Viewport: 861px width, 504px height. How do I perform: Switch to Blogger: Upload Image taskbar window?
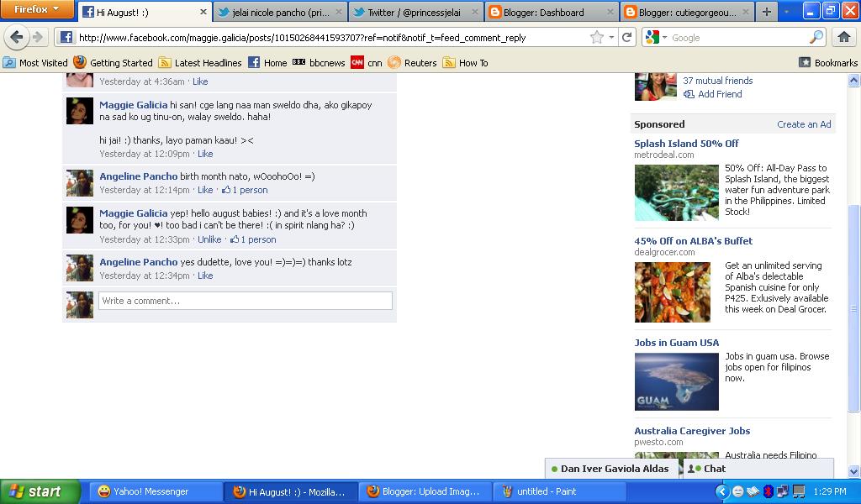pos(425,491)
